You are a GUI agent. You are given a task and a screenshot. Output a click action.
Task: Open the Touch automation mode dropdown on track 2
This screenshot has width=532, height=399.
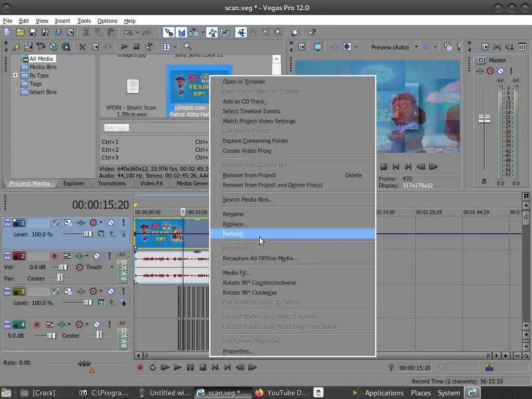[112, 267]
